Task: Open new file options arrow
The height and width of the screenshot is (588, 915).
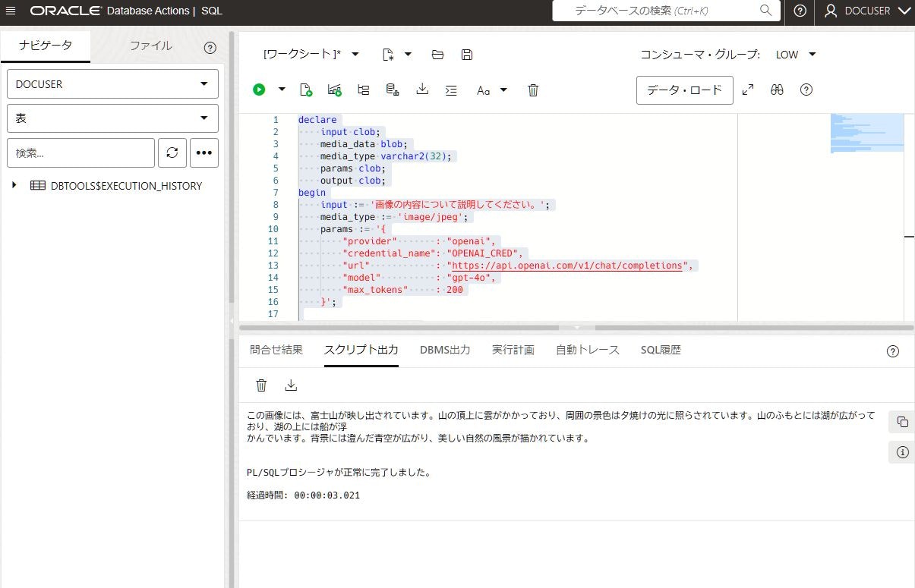Action: tap(408, 54)
